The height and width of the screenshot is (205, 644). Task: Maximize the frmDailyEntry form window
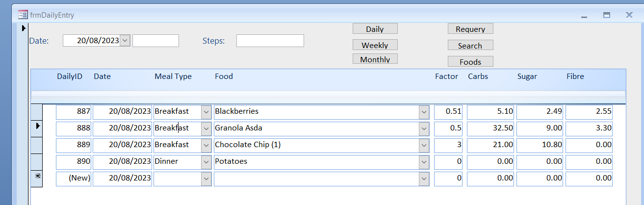tap(607, 15)
